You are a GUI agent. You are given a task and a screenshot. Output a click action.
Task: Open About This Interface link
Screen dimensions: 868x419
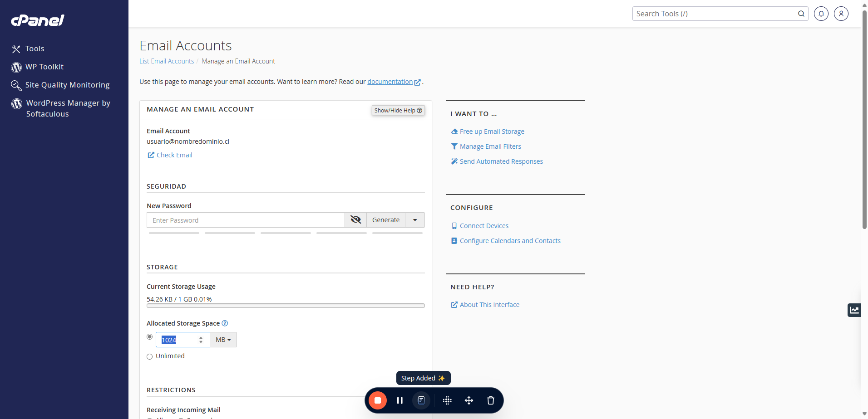click(489, 305)
